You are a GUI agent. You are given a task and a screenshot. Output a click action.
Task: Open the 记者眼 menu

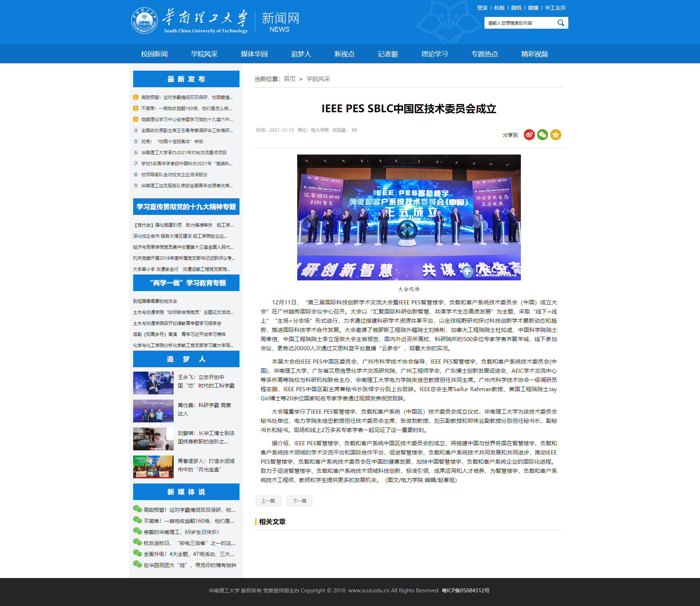[x=388, y=54]
